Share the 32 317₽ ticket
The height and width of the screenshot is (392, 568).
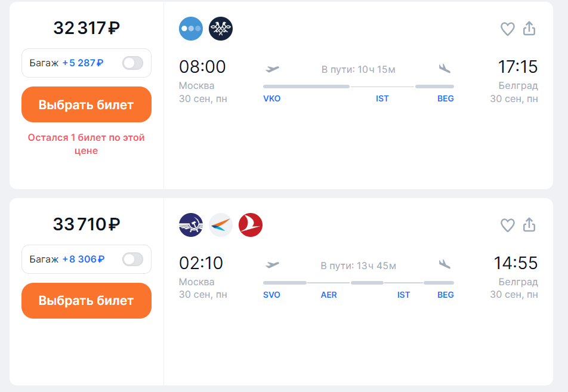pyautogui.click(x=529, y=29)
